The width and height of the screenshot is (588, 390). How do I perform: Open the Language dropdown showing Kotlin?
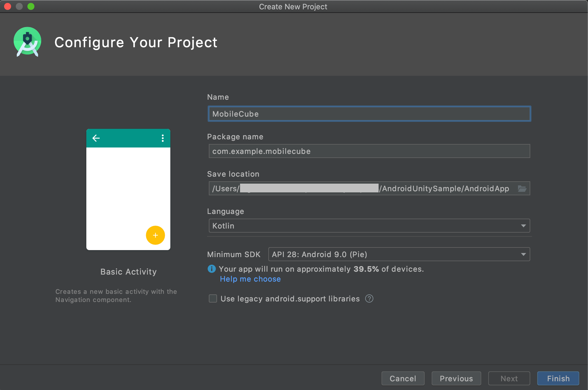369,226
